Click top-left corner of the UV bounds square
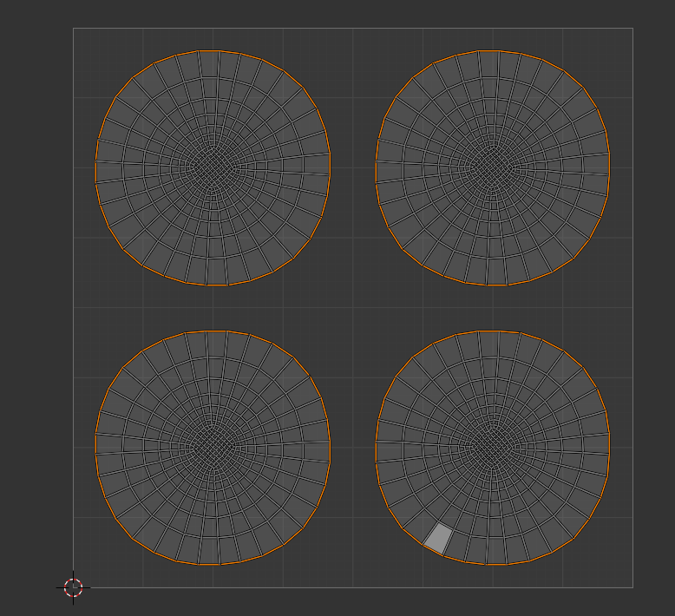The image size is (675, 616). (x=73, y=29)
